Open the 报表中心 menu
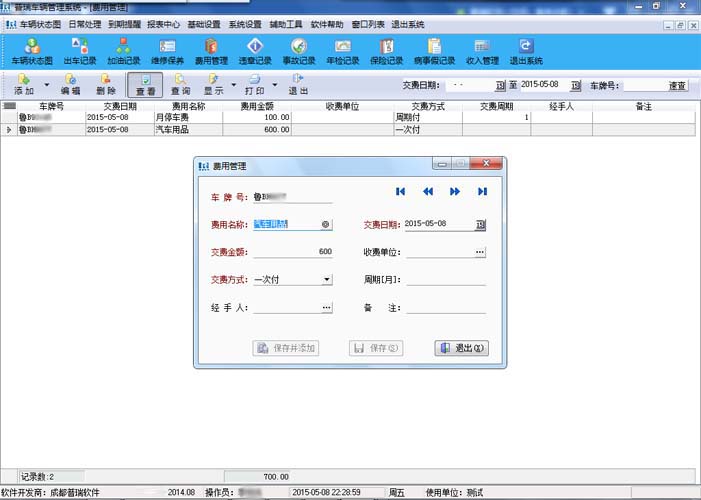This screenshot has width=701, height=500. pos(164,25)
